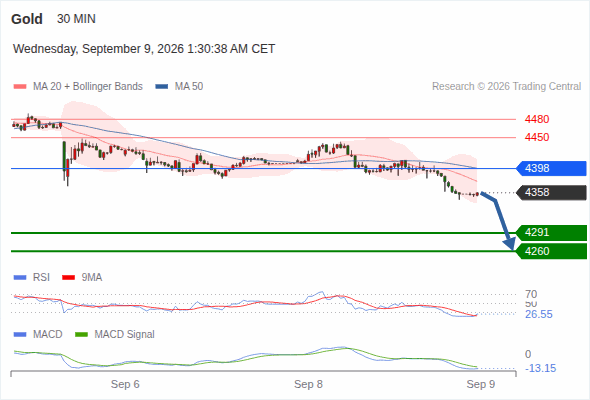Toggle the MA 20 + Bollinger Bands legend label
Viewport: 590px width, 400px height.
point(88,87)
